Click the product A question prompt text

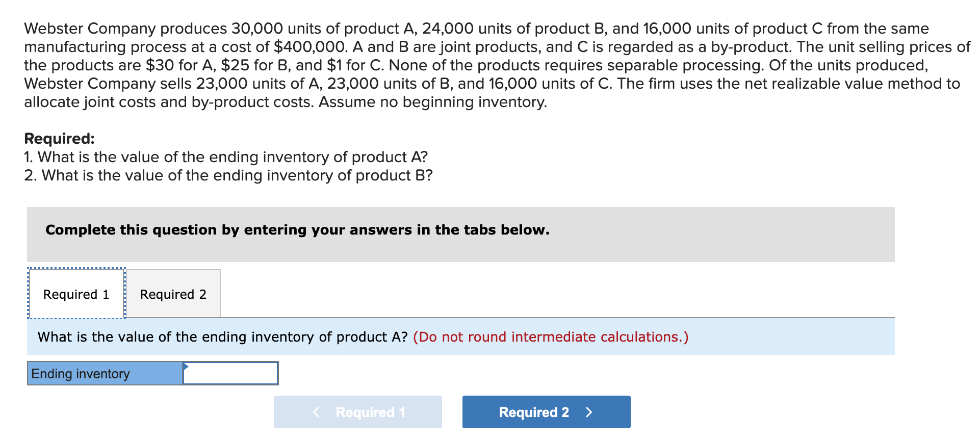[x=222, y=337]
